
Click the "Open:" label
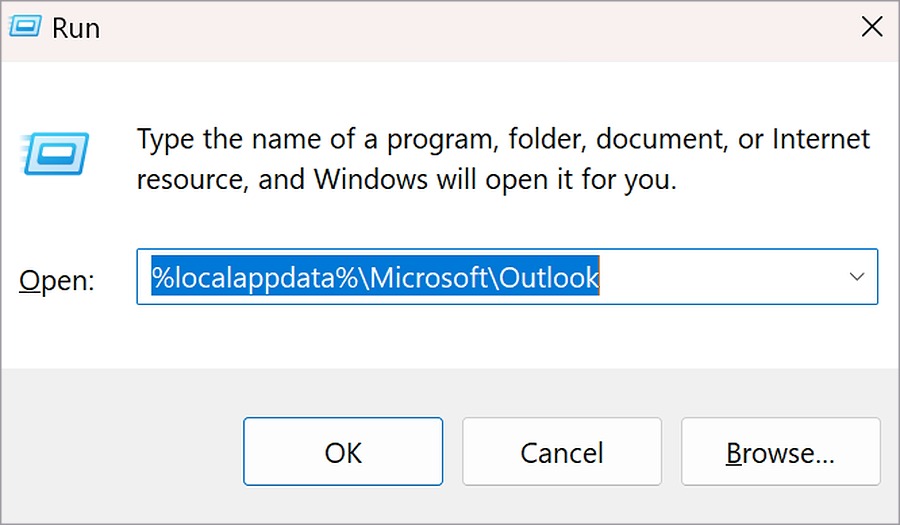point(57,281)
